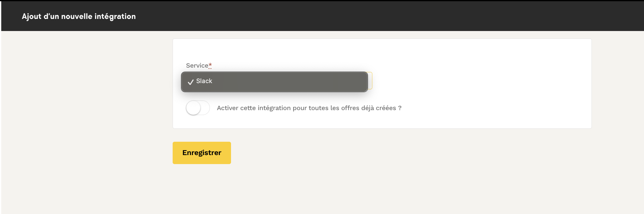Click the Enregistrer button
The image size is (644, 214).
(x=202, y=153)
